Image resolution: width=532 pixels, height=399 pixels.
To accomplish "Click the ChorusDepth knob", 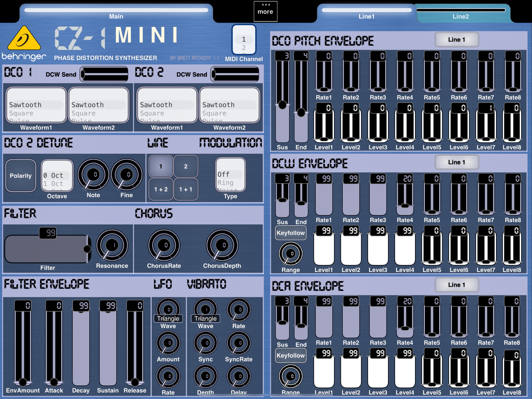I will point(222,245).
